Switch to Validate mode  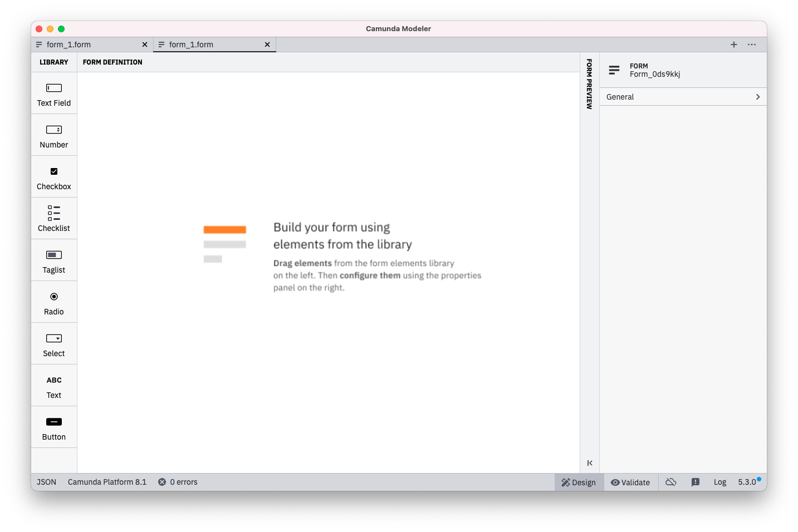click(630, 482)
